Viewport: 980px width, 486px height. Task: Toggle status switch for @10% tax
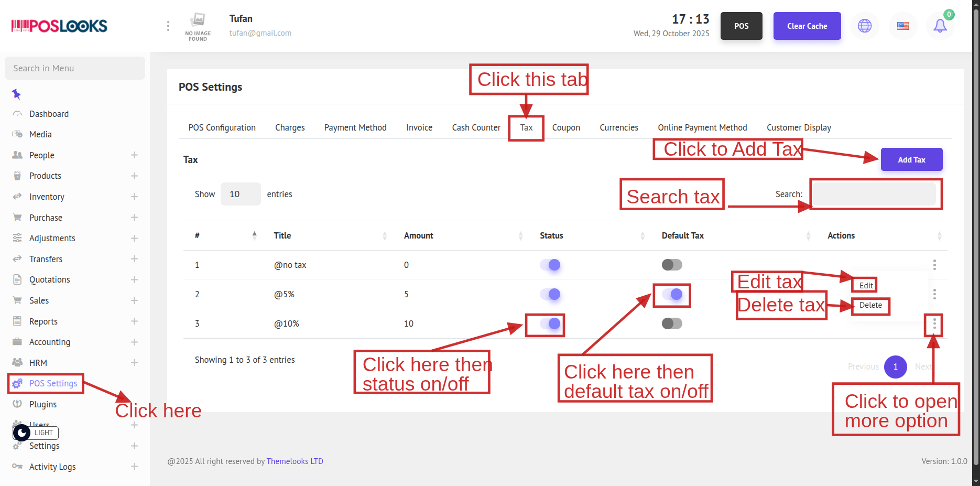coord(550,323)
